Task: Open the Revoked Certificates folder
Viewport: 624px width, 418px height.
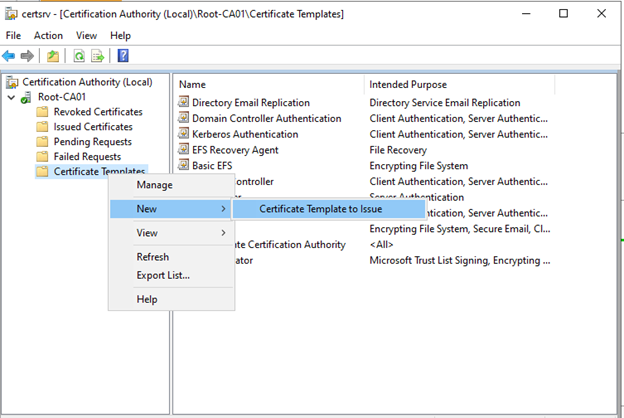Action: [x=97, y=112]
